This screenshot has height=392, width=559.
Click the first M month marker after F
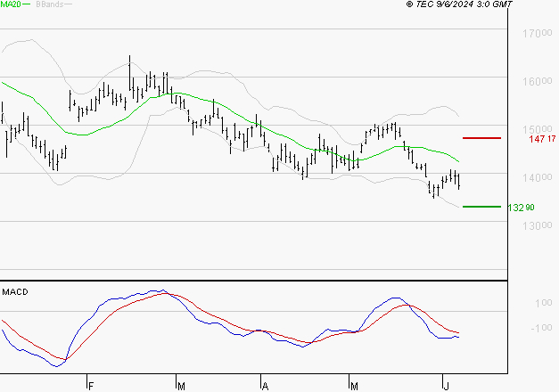coord(181,386)
